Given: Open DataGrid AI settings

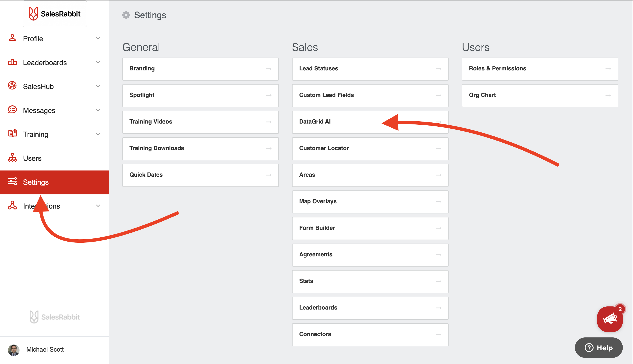Looking at the screenshot, I should point(370,122).
